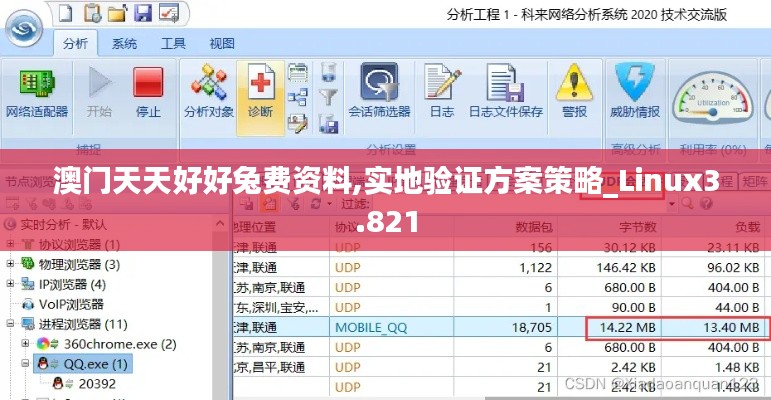Image resolution: width=771 pixels, height=400 pixels.
Task: Click the 1,122 packets cell
Action: coord(505,267)
